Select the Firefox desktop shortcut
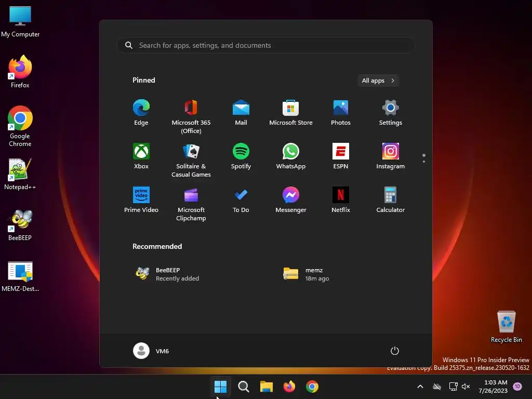The image size is (532, 399). (x=20, y=72)
